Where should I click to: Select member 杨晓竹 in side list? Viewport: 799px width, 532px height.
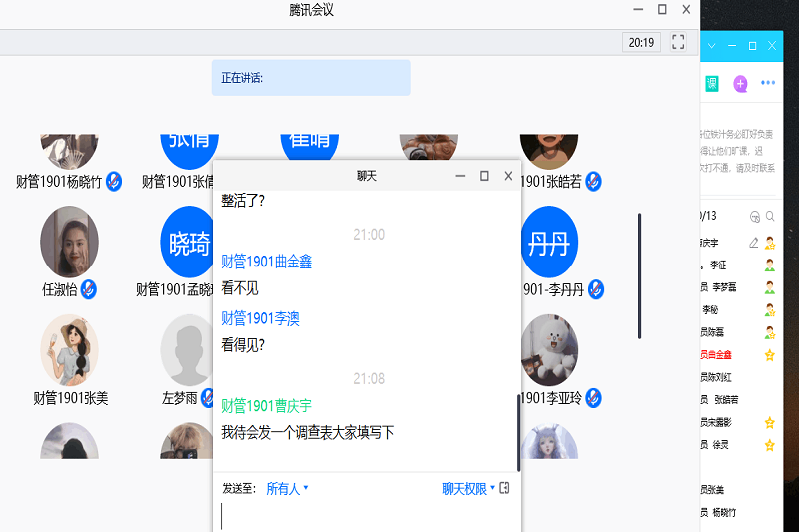718,513
